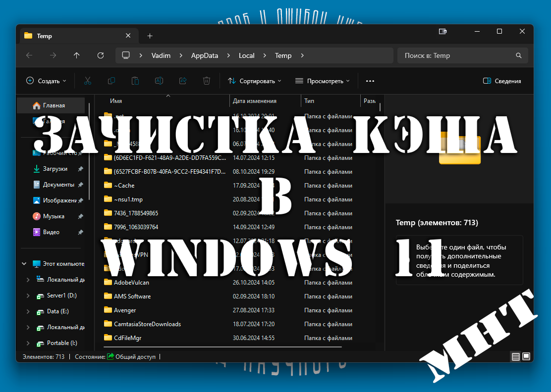Toggle the Сведения details pane
This screenshot has height=392, width=551.
tap(502, 81)
